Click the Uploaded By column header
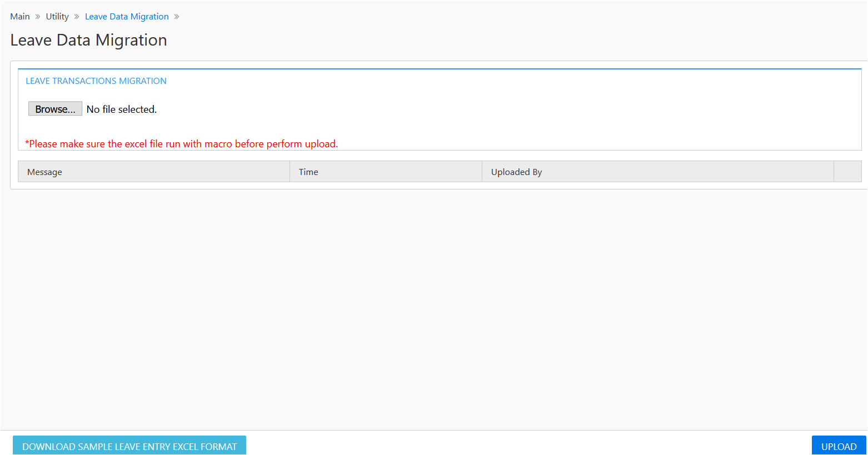Screen dimensions: 868x455 (x=658, y=172)
